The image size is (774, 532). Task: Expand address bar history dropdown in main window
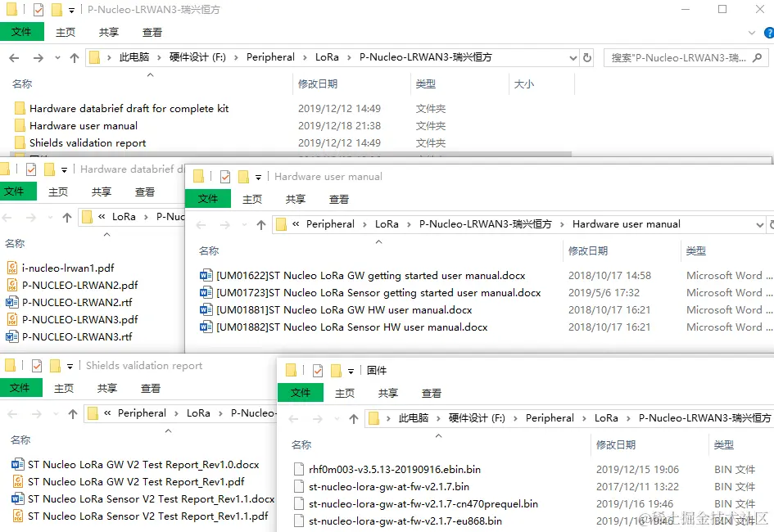coord(573,57)
